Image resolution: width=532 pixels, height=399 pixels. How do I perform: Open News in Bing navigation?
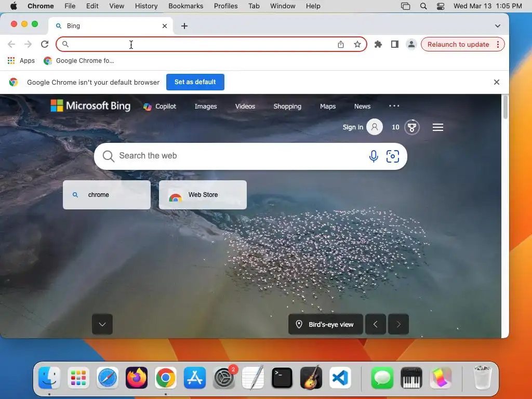(362, 106)
